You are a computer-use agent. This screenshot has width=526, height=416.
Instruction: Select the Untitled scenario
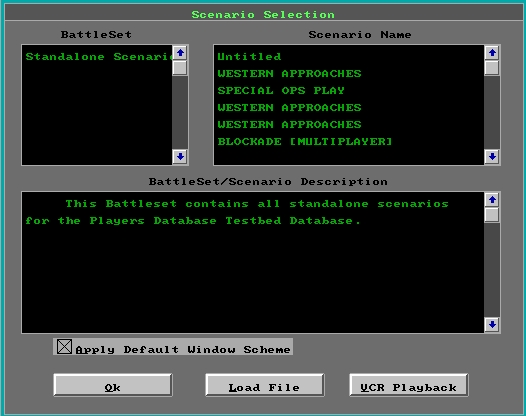pyautogui.click(x=349, y=57)
